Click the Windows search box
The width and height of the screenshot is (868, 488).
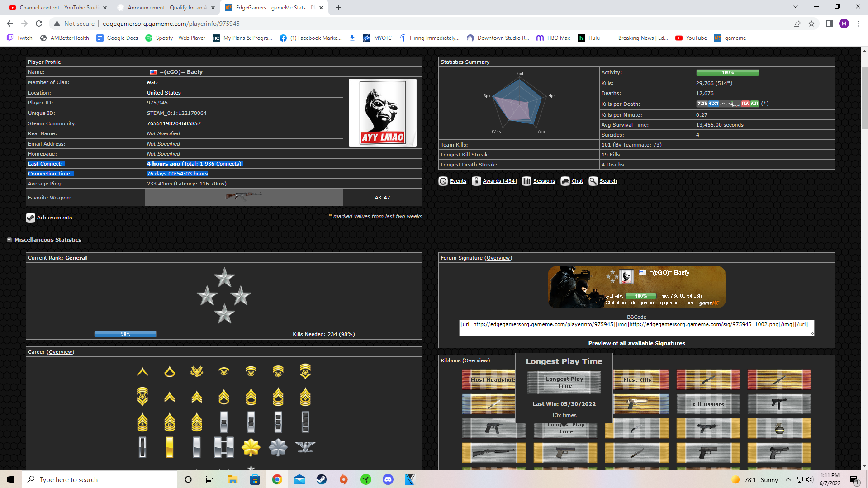tap(100, 479)
